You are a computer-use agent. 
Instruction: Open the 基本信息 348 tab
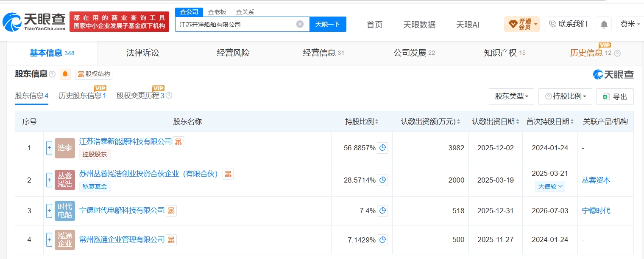pyautogui.click(x=52, y=53)
